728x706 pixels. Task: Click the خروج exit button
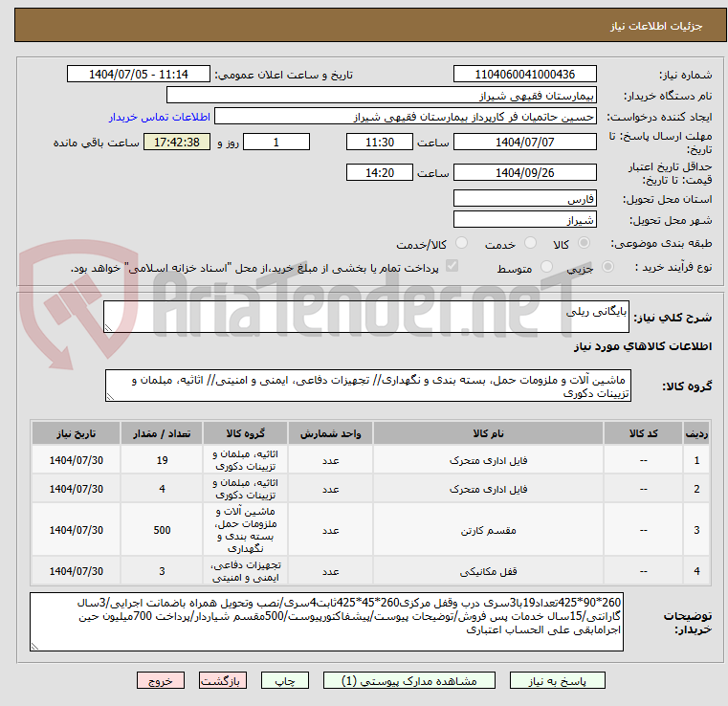point(160,680)
